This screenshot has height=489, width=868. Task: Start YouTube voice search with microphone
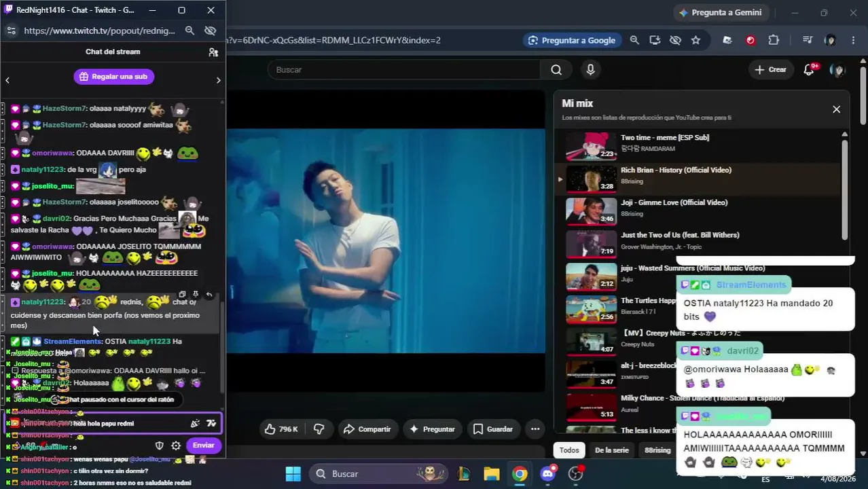(x=590, y=69)
